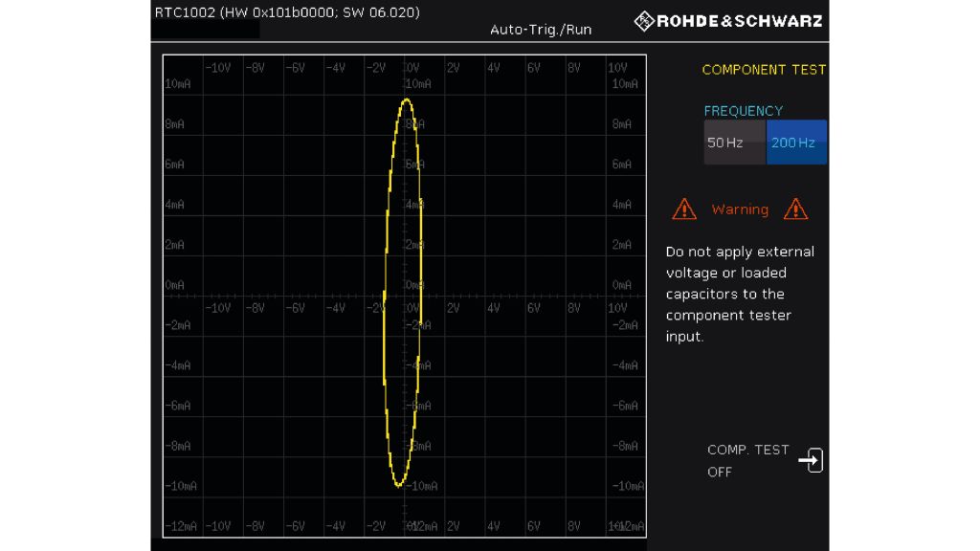Click the -10V label on the top axis
The image size is (980, 551).
pyautogui.click(x=217, y=68)
